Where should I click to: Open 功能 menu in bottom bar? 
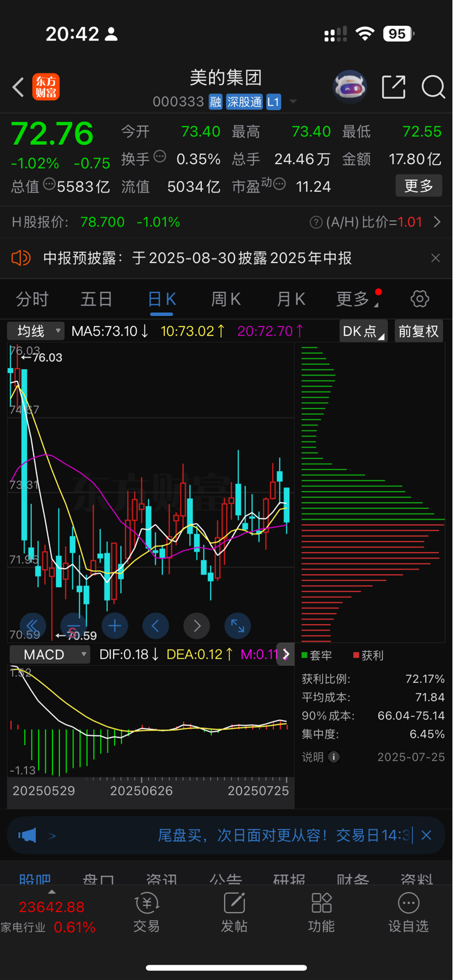[322, 913]
